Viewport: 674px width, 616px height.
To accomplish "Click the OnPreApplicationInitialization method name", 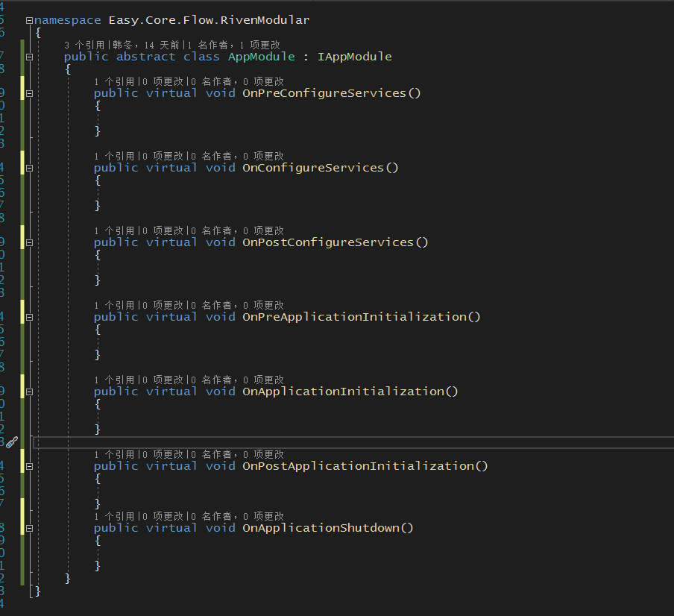I will 354,317.
